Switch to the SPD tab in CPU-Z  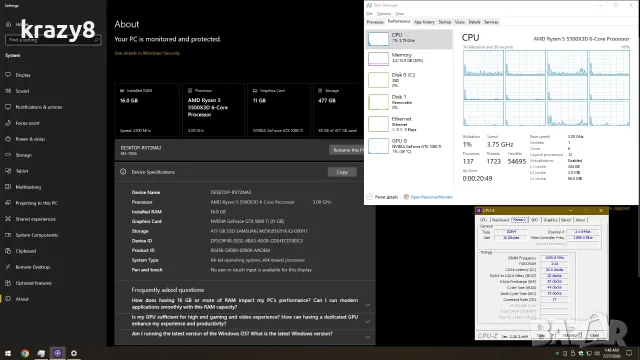coord(535,220)
